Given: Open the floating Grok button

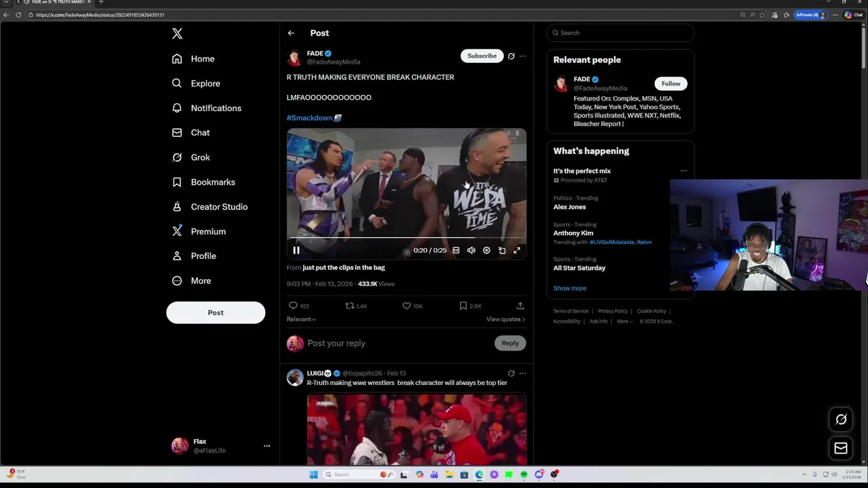Looking at the screenshot, I should click(x=841, y=420).
